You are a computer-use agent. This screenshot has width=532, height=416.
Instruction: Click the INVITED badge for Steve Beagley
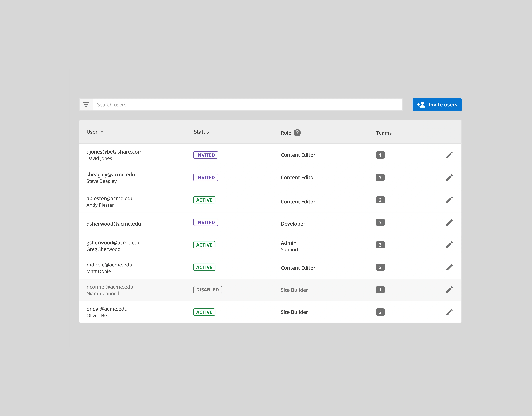tap(206, 177)
